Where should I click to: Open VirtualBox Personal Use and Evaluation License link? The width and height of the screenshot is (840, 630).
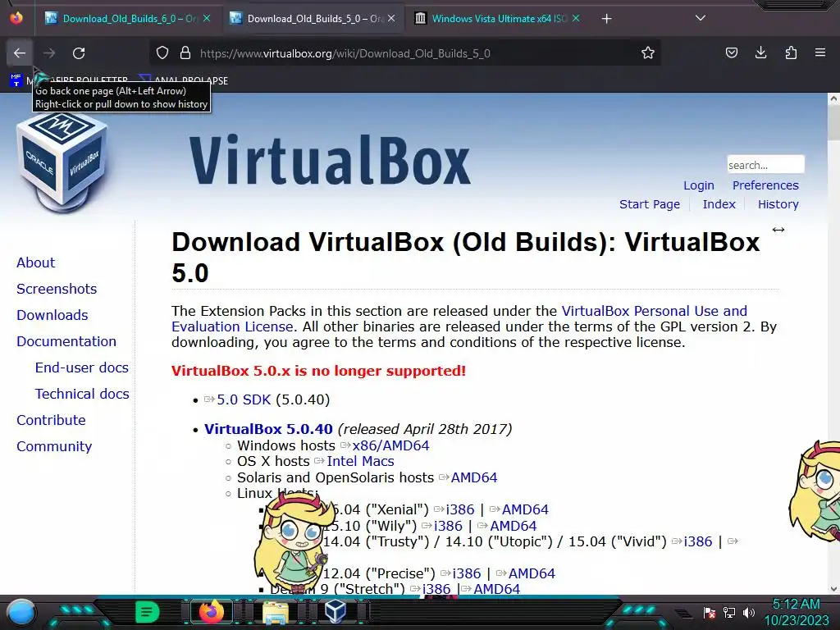point(654,311)
